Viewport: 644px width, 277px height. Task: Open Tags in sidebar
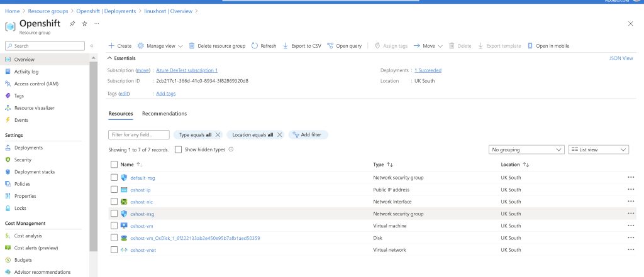[19, 96]
